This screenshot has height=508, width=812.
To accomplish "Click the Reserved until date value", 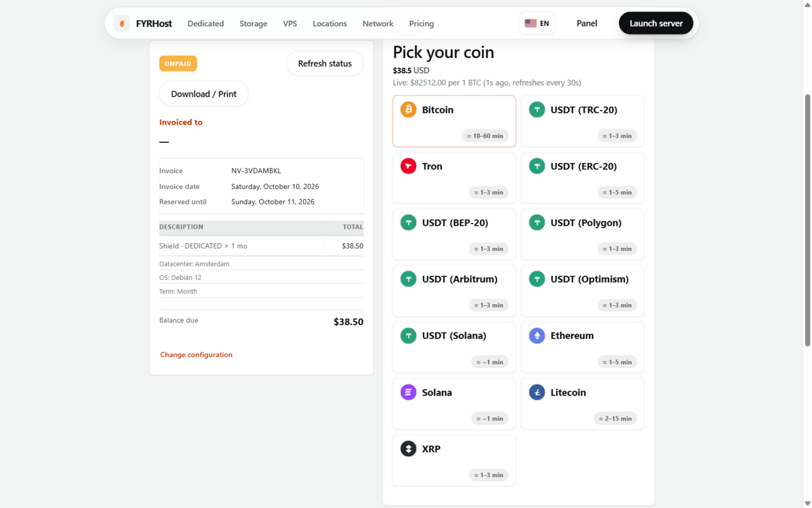I will click(273, 202).
